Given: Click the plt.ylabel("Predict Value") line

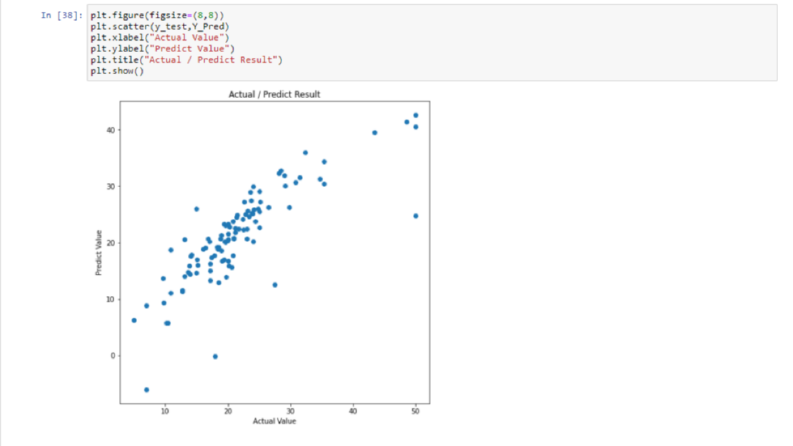Looking at the screenshot, I should point(163,49).
